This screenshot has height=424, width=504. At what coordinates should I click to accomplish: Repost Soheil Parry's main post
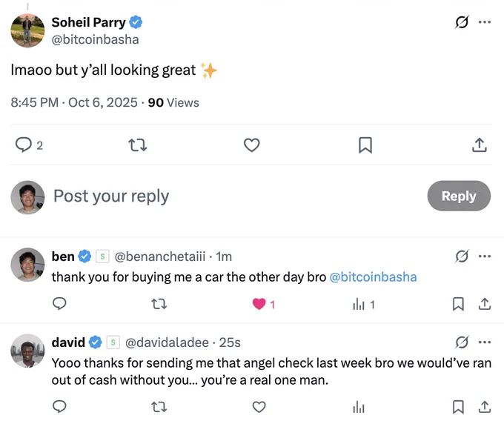pyautogui.click(x=138, y=145)
